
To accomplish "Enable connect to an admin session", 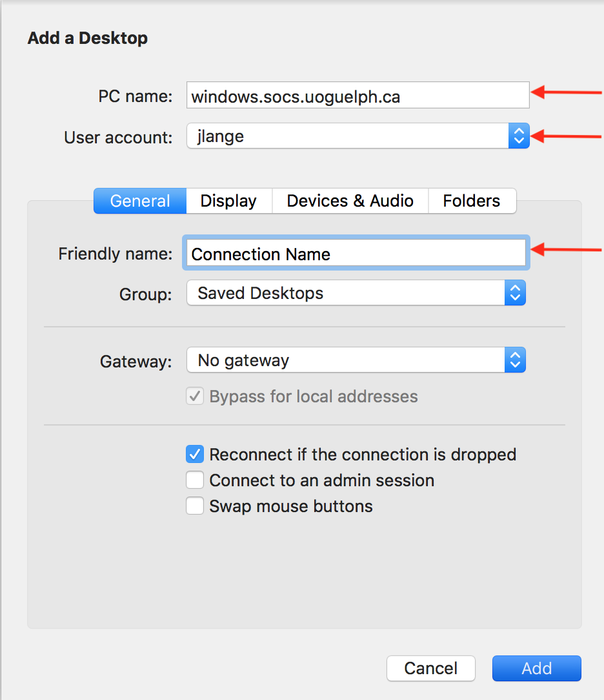I will coord(195,480).
